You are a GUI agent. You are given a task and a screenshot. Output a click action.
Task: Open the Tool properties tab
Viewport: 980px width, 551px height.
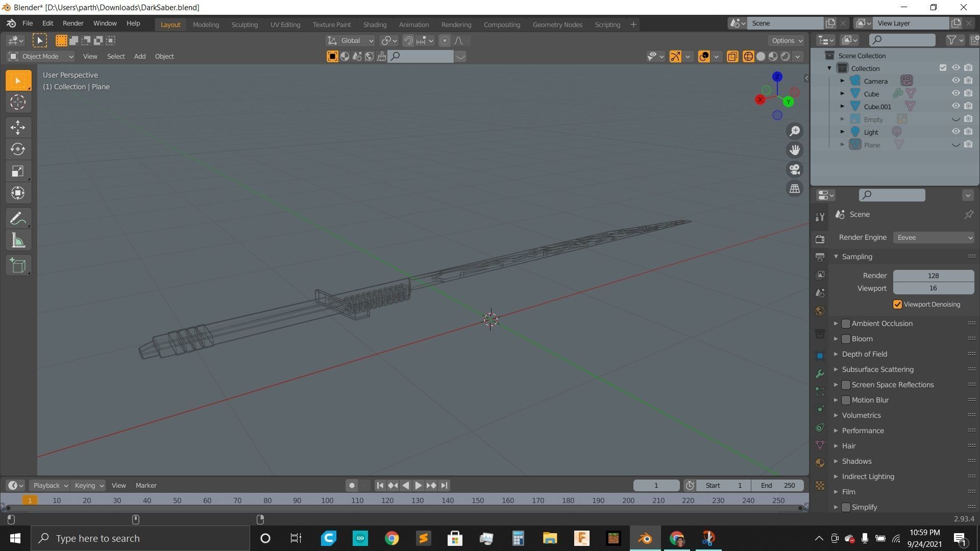(x=820, y=217)
